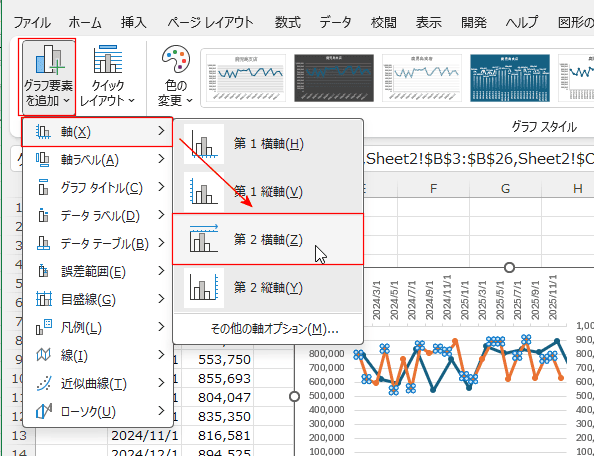Open the データテーブル(B) submenu
This screenshot has height=456, width=594.
click(x=97, y=244)
